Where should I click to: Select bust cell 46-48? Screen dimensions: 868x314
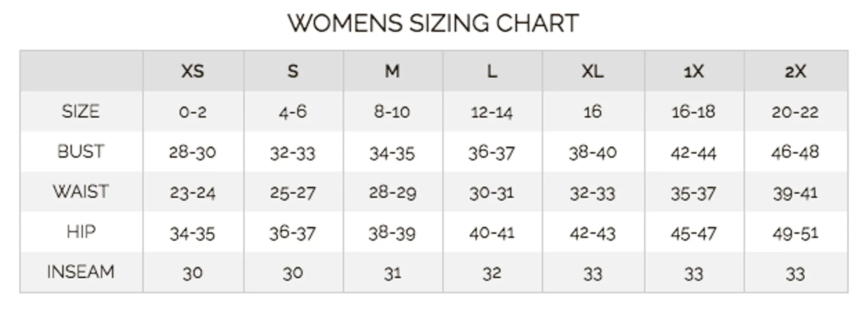pos(795,152)
